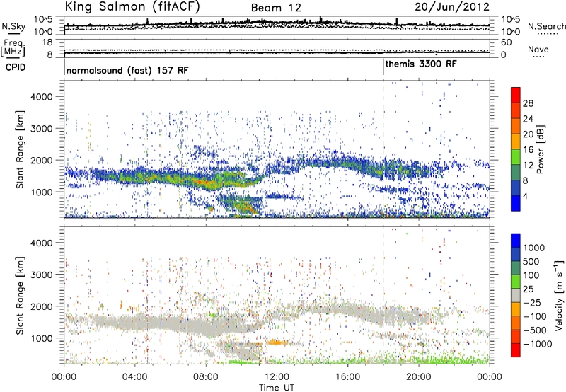The image size is (566, 392).
Task: Click the 'N.Search' legend label
Action: click(x=547, y=26)
